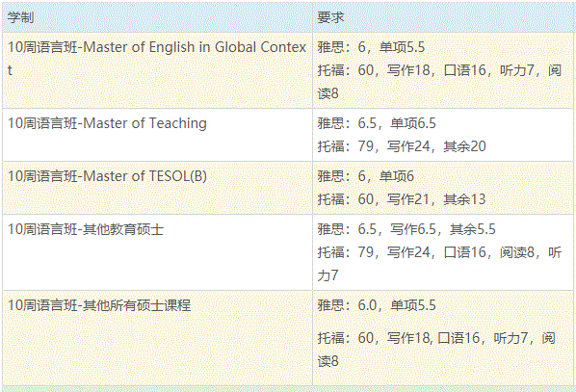The width and height of the screenshot is (576, 392).
Task: Click the 托福：60，写作21，其余13 text
Action: [402, 199]
